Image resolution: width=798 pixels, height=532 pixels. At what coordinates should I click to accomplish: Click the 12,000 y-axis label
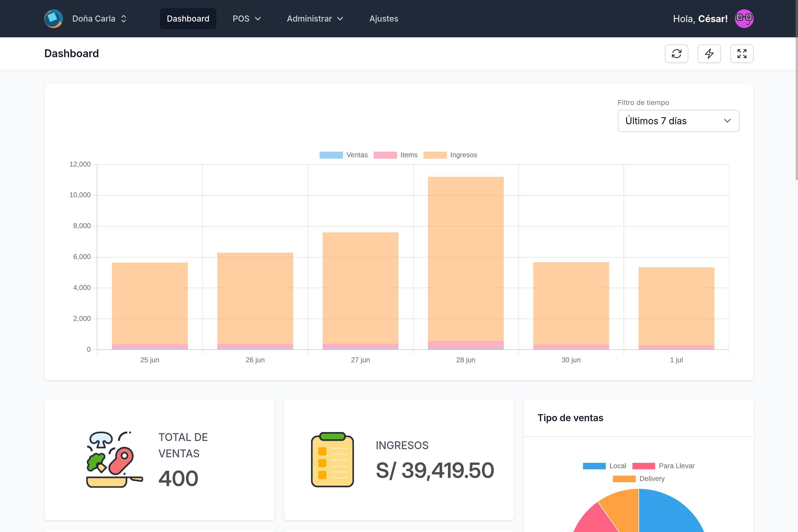(x=80, y=164)
